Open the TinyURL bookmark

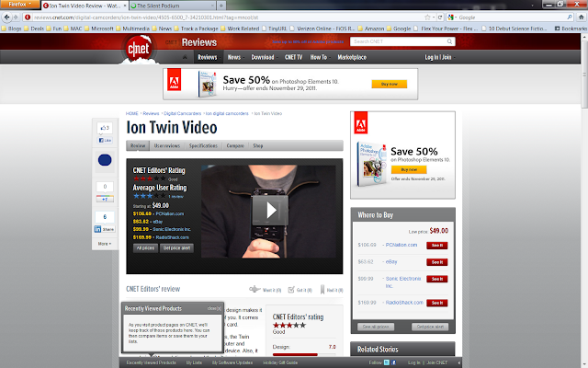click(x=274, y=29)
